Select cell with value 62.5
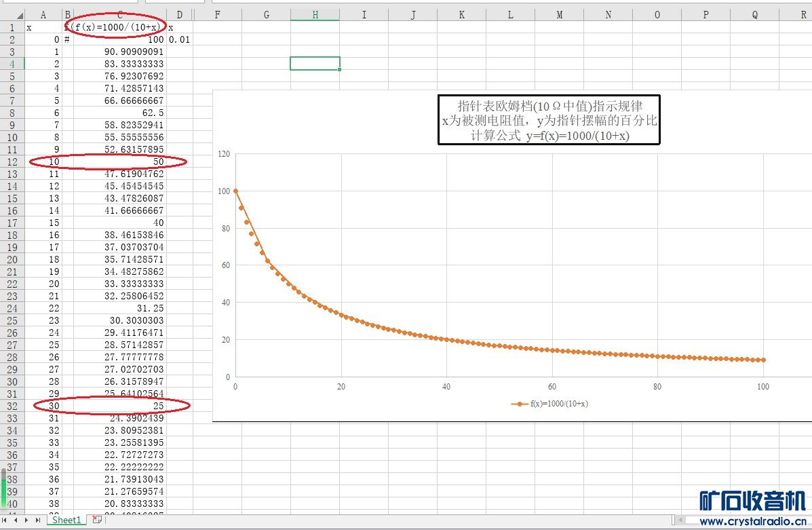 coord(119,113)
